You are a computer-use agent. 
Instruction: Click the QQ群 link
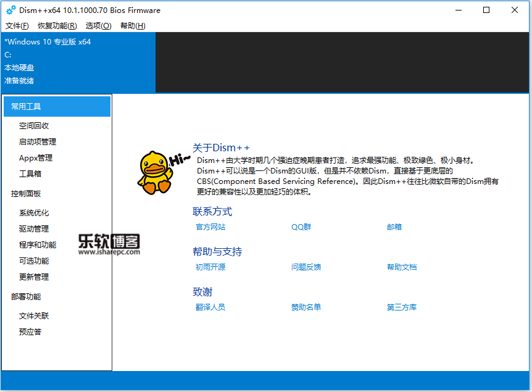[x=301, y=227]
